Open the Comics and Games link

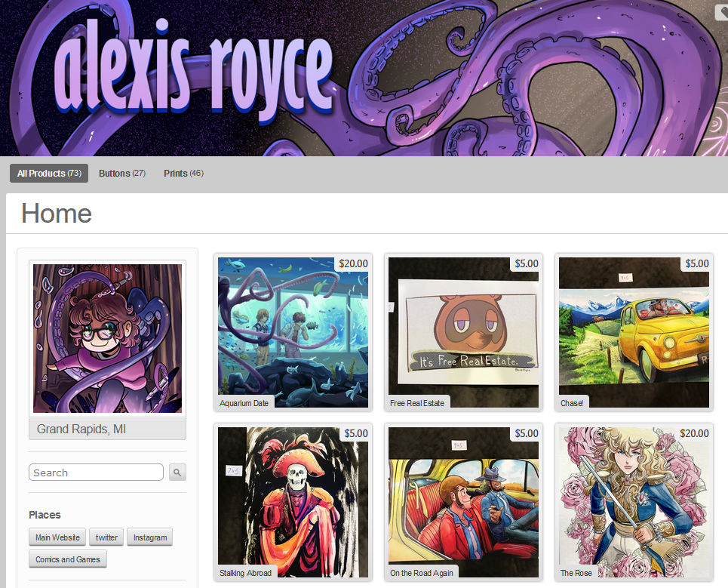click(x=68, y=559)
